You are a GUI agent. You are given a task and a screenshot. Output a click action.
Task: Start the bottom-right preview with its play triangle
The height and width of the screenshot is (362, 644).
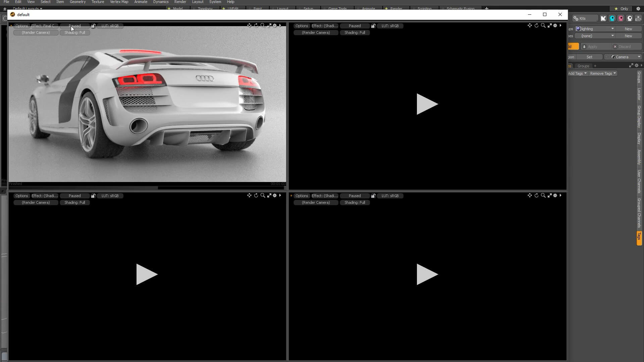pyautogui.click(x=427, y=274)
